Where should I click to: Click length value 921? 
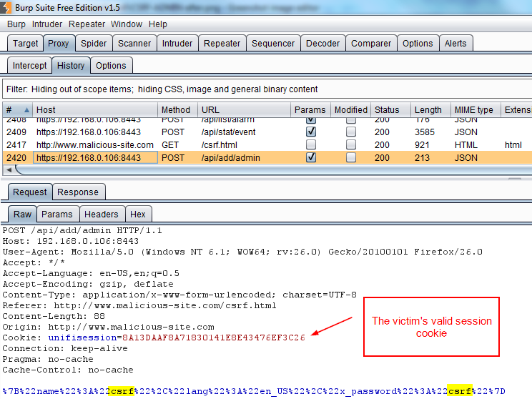point(422,145)
